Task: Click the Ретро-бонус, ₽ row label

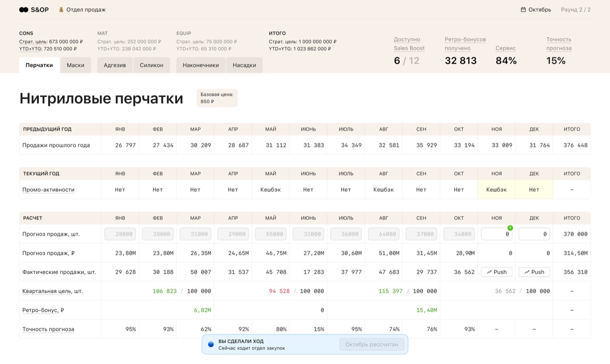Action: tap(43, 310)
